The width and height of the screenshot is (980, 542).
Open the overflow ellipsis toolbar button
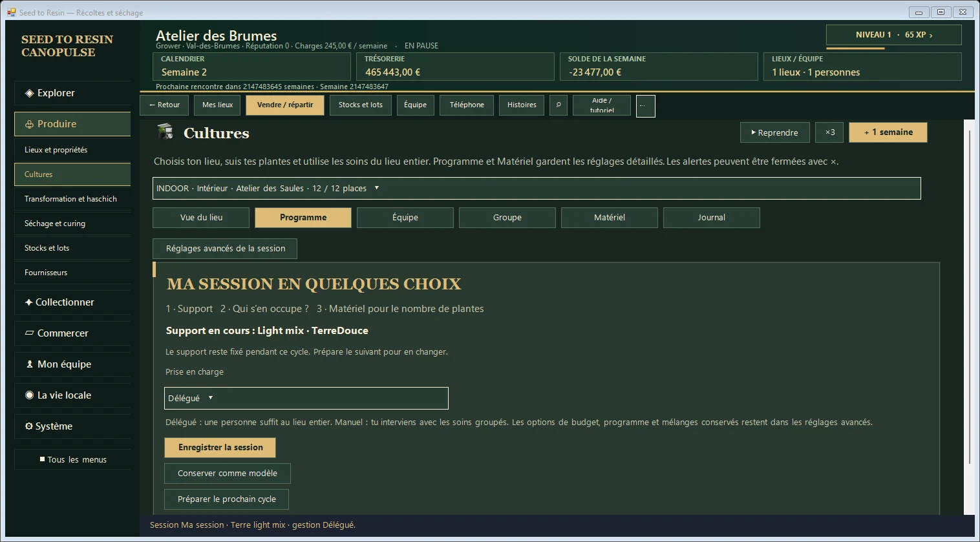coord(645,106)
